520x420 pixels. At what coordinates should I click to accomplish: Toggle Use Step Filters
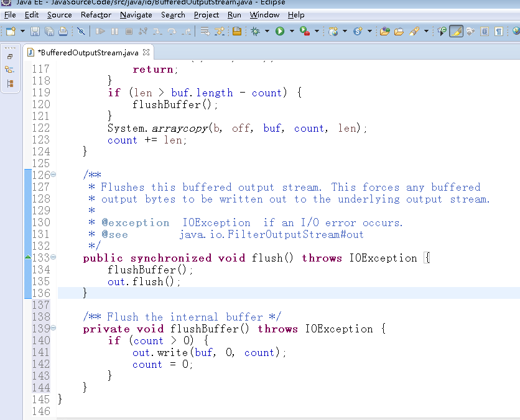pyautogui.click(x=219, y=31)
